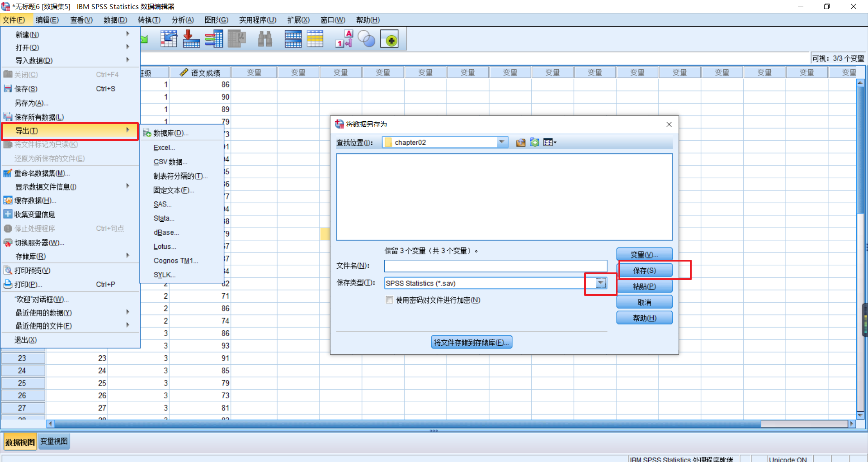Open the 编辑(E) menu

47,20
